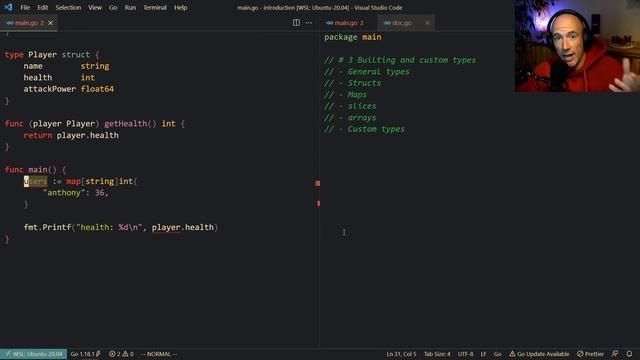640x360 pixels.
Task: Close the doc.go tab
Action: 427,23
